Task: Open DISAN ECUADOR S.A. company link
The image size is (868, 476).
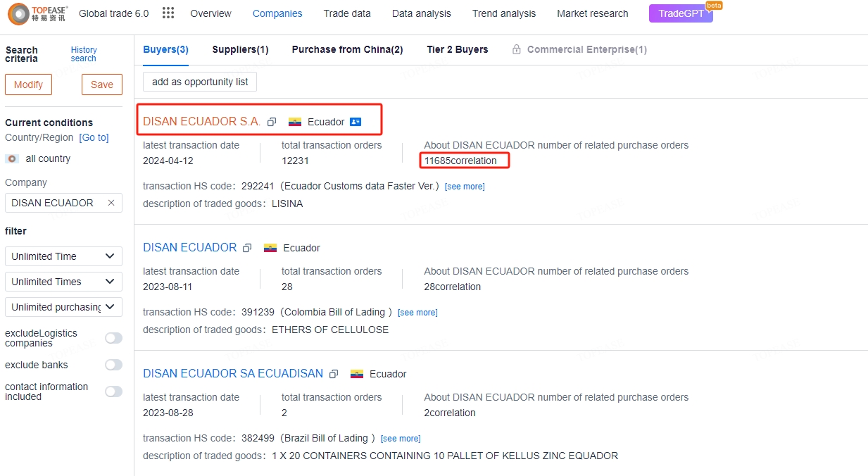Action: pos(201,122)
